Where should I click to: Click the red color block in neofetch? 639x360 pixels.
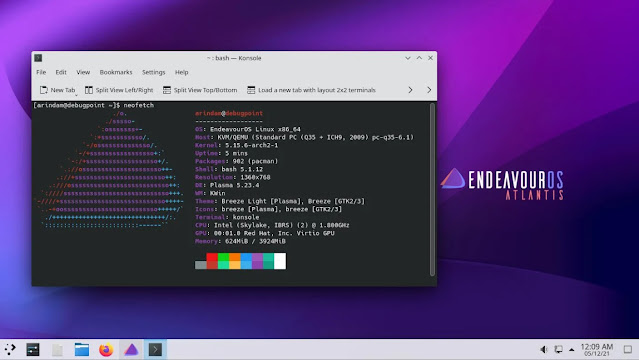[x=212, y=261]
